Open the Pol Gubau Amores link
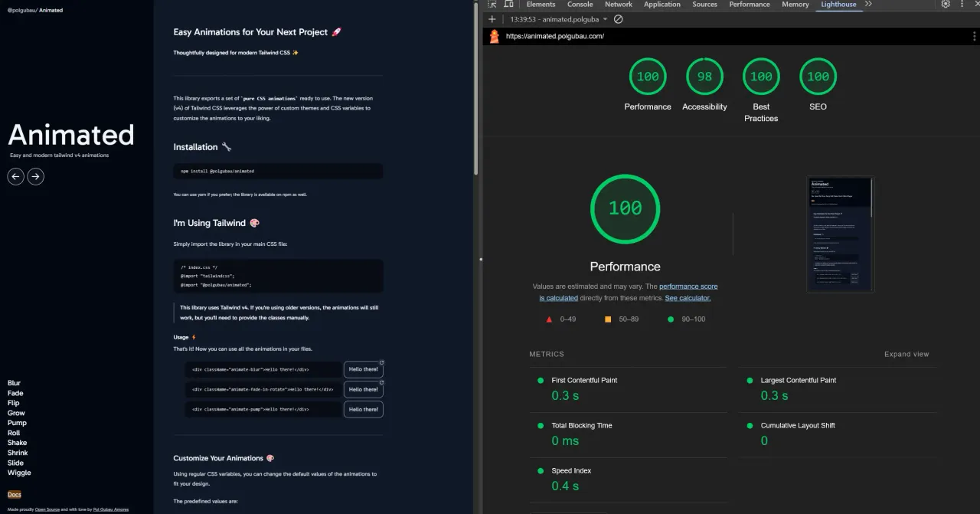The height and width of the screenshot is (514, 980). click(110, 509)
